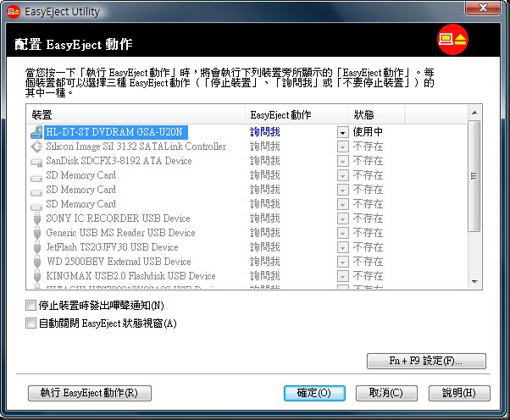Click the red EasyEject logo in header

[452, 39]
